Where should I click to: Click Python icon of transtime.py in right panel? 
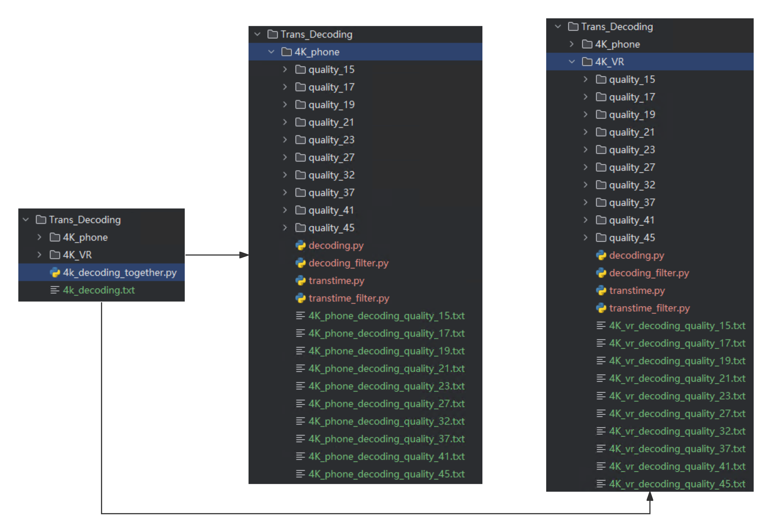coord(601,291)
